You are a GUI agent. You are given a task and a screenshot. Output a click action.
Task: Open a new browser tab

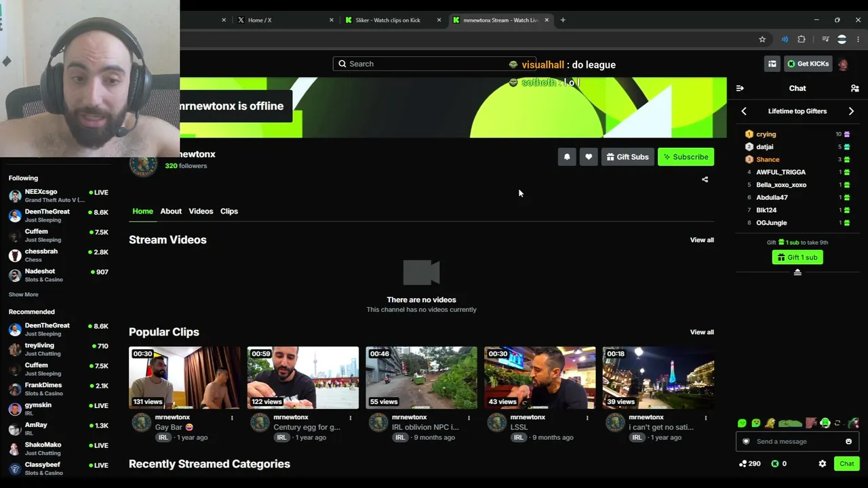pyautogui.click(x=563, y=20)
